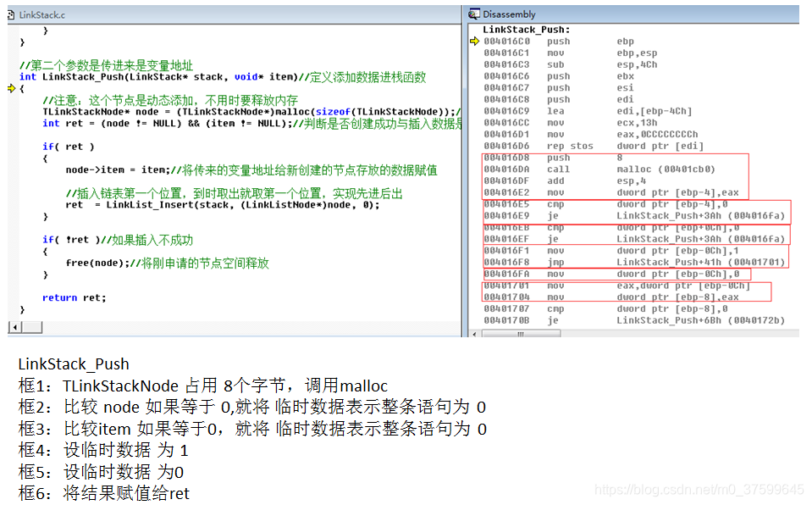Click the mov line at address 00401704

click(x=611, y=297)
